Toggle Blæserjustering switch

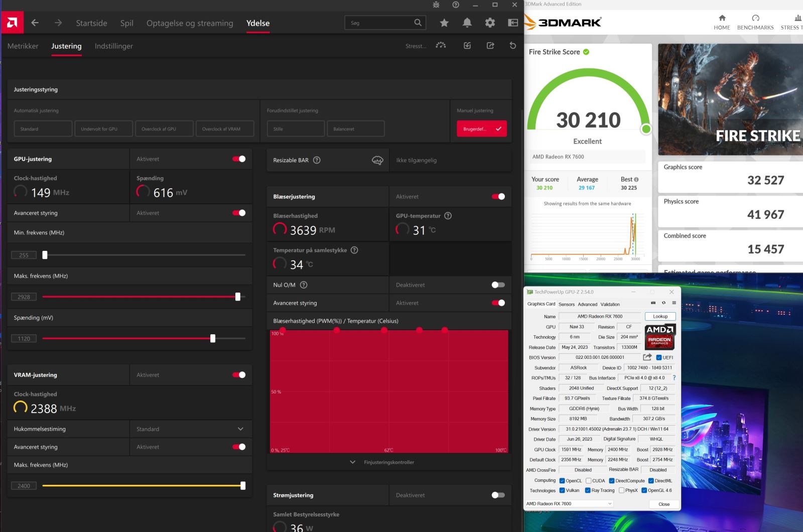tap(498, 197)
